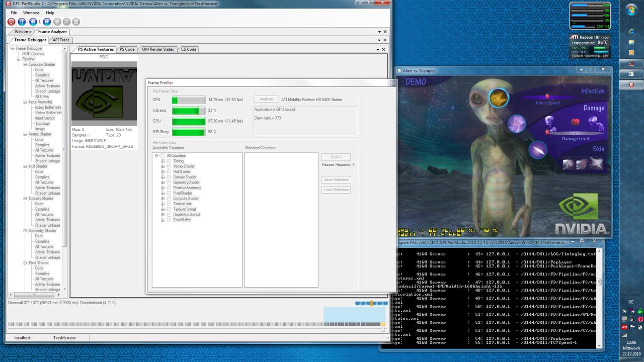Check the DomainShader counters checkbox
644x362 pixels.
click(169, 177)
